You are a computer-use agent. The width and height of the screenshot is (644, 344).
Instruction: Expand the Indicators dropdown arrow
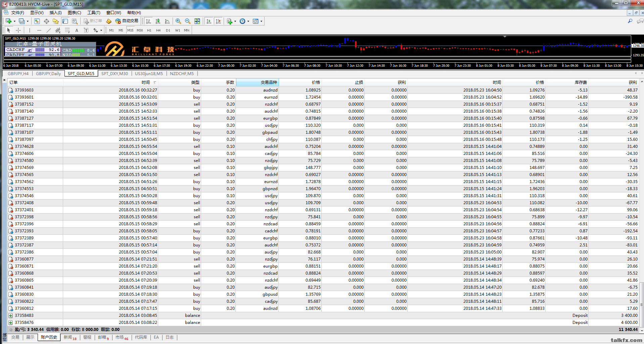pos(235,21)
